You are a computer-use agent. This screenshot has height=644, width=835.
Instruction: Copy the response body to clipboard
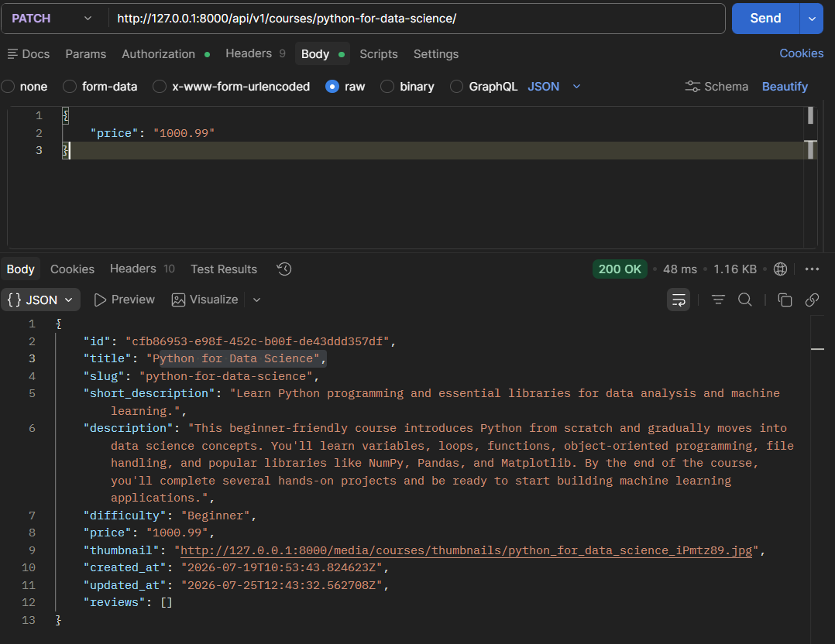click(x=785, y=300)
